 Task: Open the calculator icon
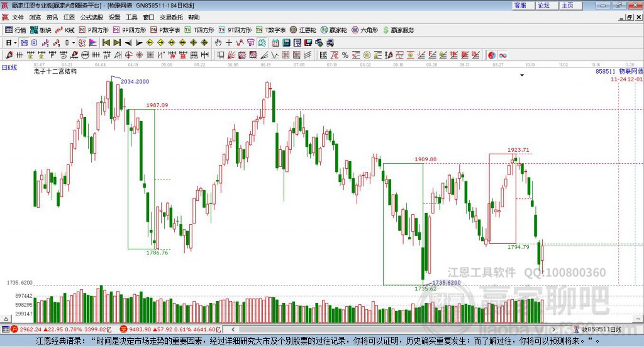286,43
